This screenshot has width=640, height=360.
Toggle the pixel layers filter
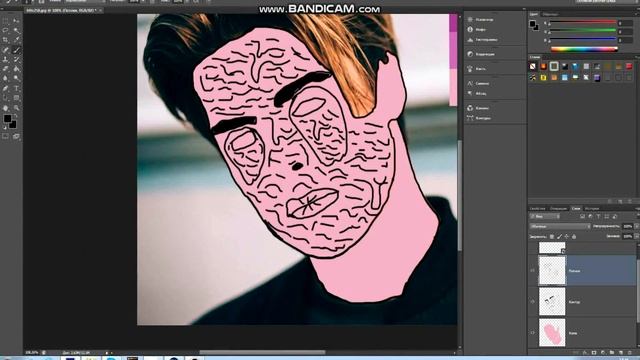pyautogui.click(x=583, y=216)
